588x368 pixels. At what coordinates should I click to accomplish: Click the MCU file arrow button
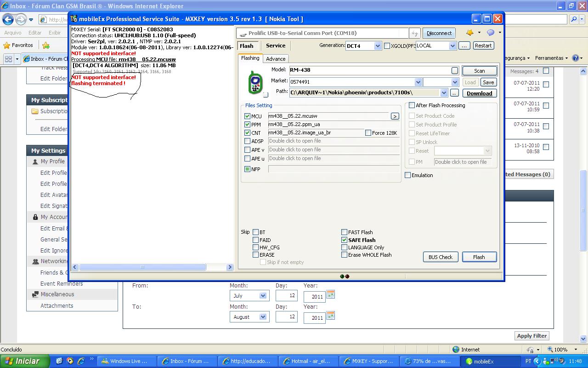[x=395, y=116]
